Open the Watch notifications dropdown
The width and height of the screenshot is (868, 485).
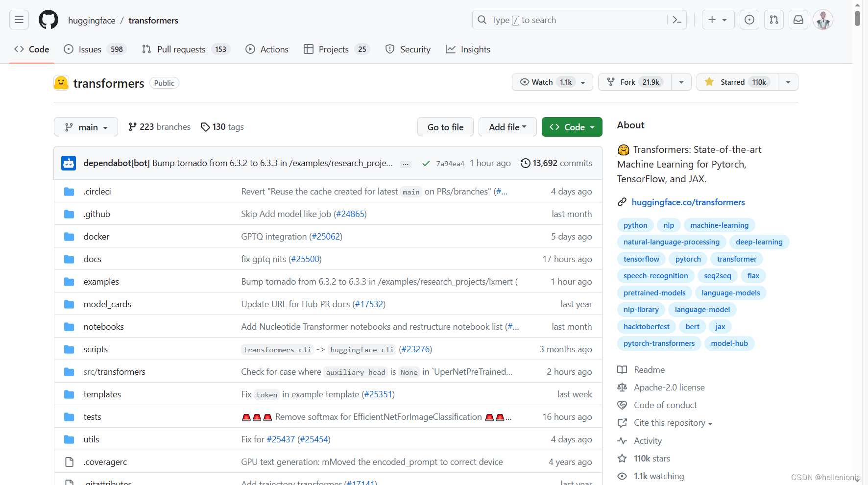tap(553, 82)
